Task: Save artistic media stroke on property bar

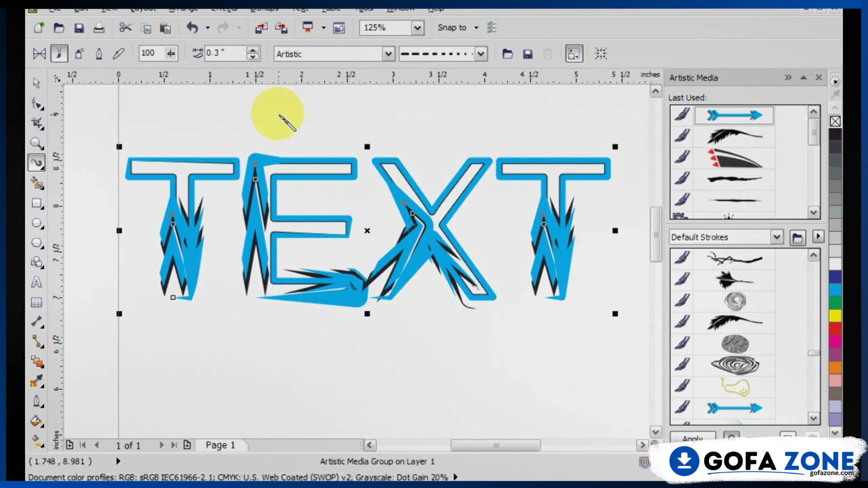Action: pos(528,54)
